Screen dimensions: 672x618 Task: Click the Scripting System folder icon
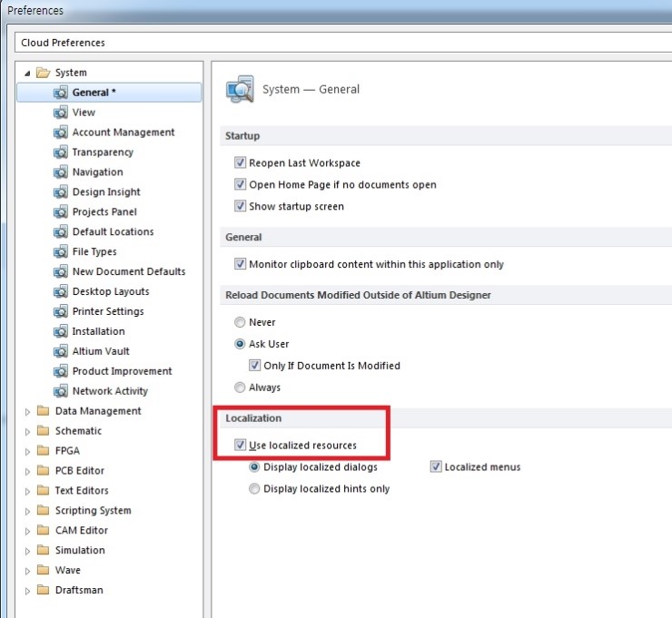tap(43, 510)
